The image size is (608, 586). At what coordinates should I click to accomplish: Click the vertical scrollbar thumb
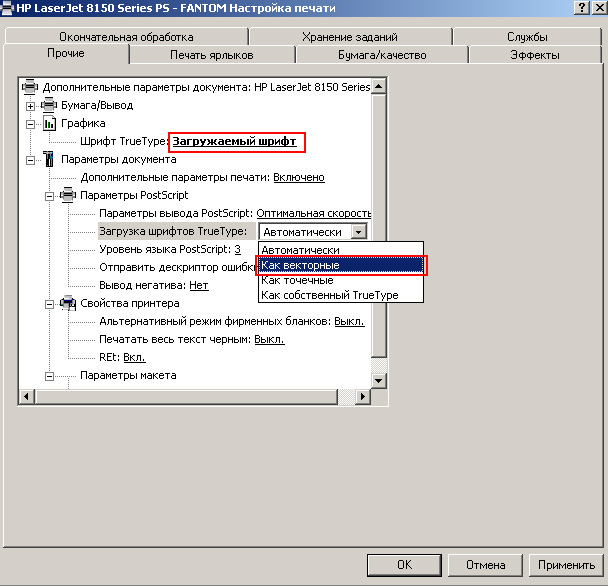click(379, 226)
